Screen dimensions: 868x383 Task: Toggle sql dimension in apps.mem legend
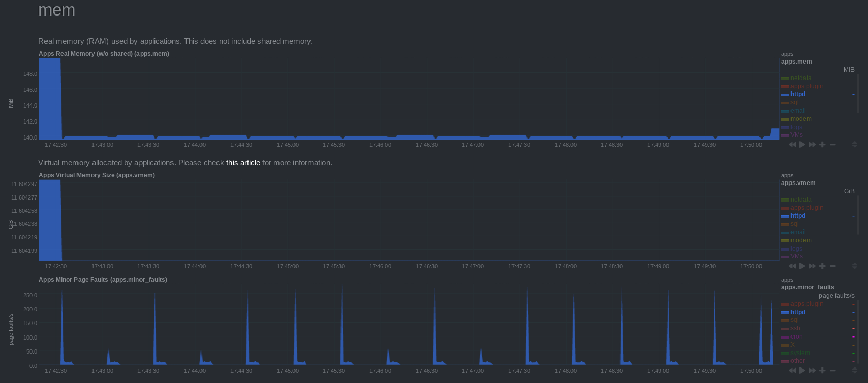click(794, 102)
